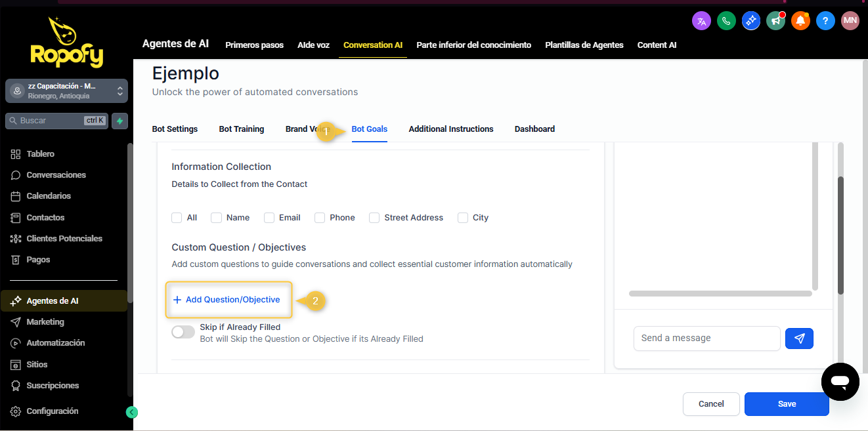Image resolution: width=868 pixels, height=431 pixels.
Task: Open the megaphone announcements icon
Action: pos(775,21)
